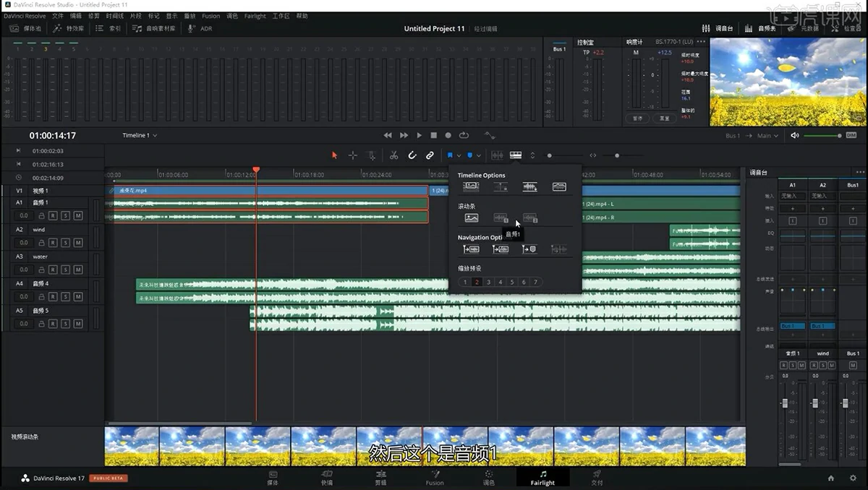Screen dimensions: 868x490
Task: Start recording with record button
Action: 448,135
